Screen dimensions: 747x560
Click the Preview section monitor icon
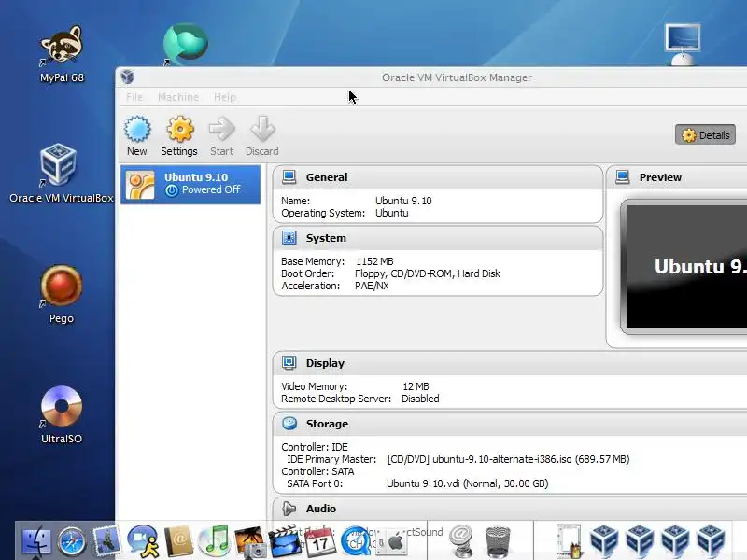click(x=622, y=177)
